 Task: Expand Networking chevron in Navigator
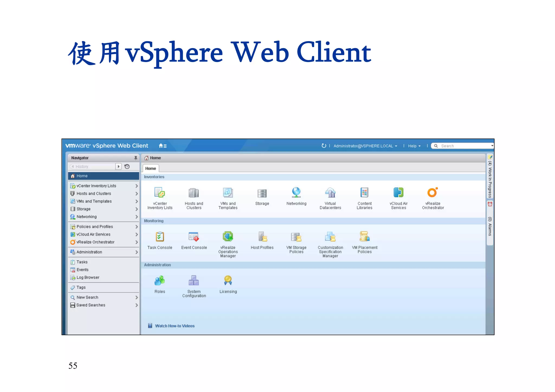137,217
